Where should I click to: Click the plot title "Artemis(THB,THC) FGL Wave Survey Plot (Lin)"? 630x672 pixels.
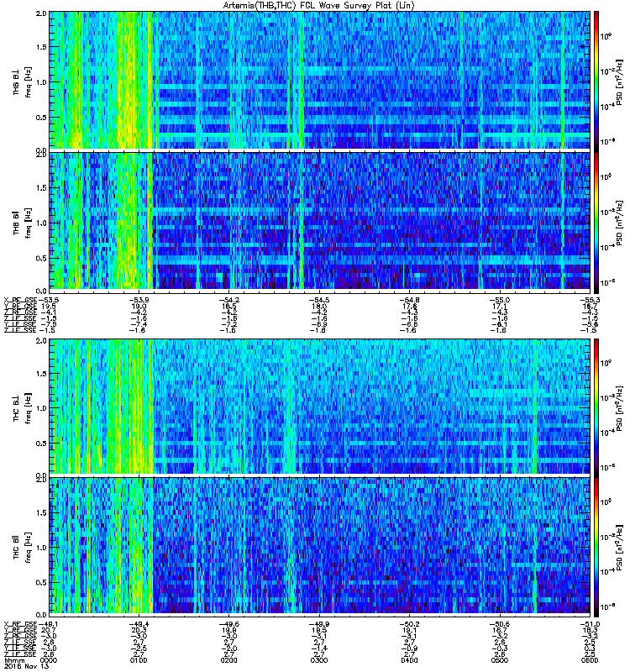319,5
